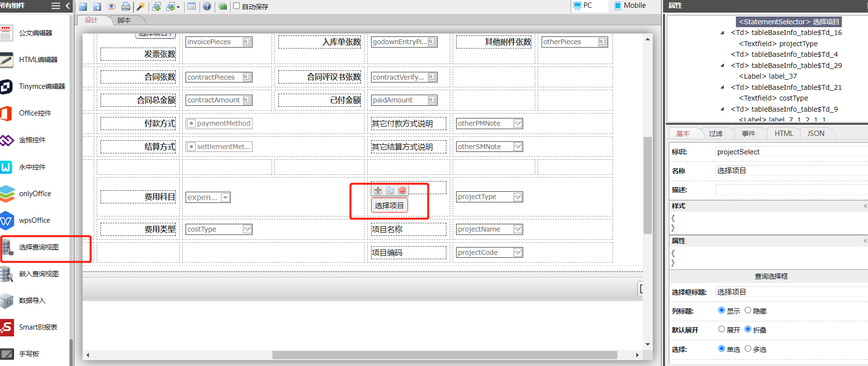Select the 金格控件 component
This screenshot has width=868, height=366.
(35, 140)
